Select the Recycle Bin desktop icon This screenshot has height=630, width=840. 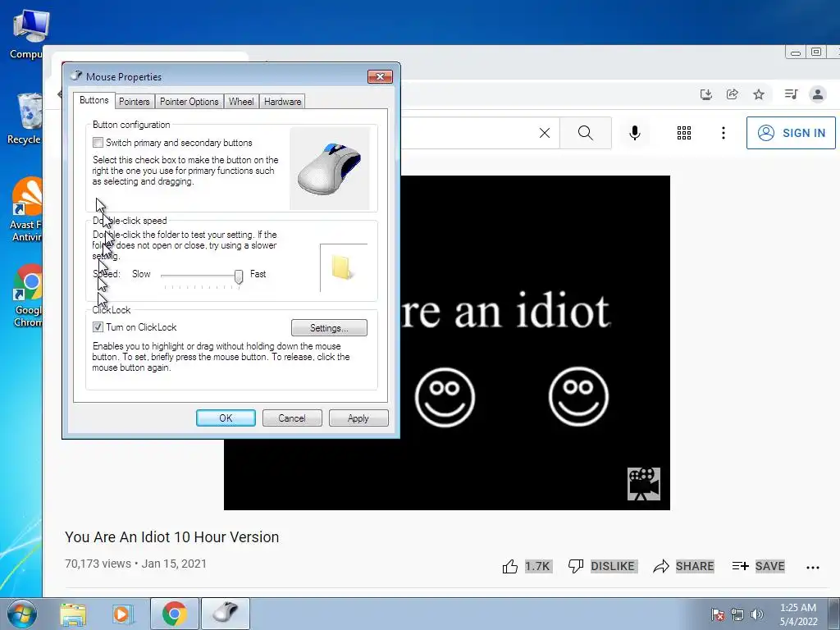pyautogui.click(x=25, y=119)
